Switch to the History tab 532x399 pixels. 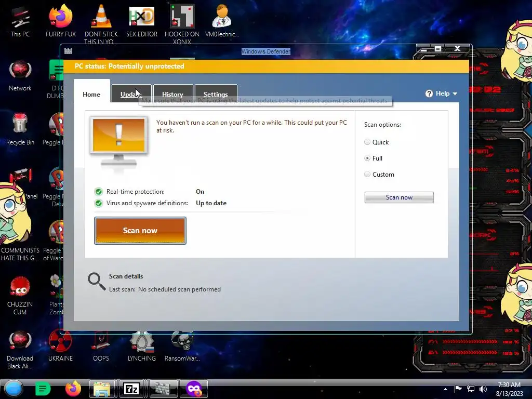172,95
